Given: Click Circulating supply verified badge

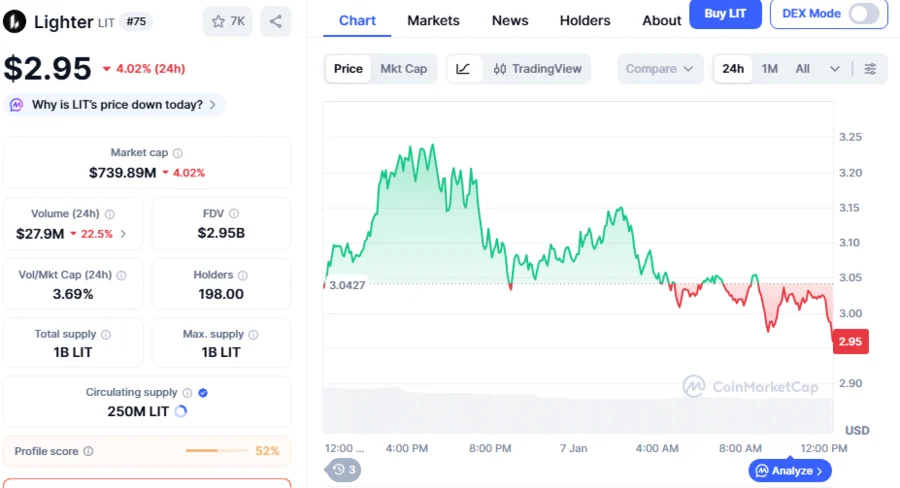Looking at the screenshot, I should 203,393.
